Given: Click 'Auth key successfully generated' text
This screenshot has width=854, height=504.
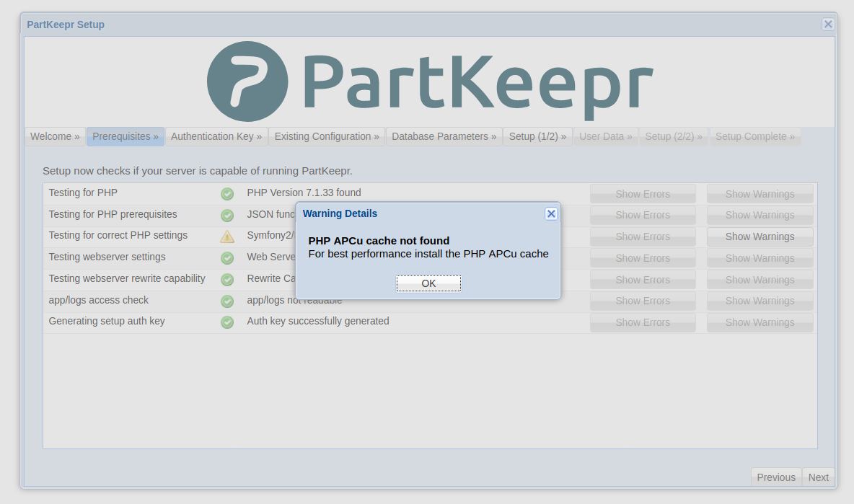Looking at the screenshot, I should 318,321.
